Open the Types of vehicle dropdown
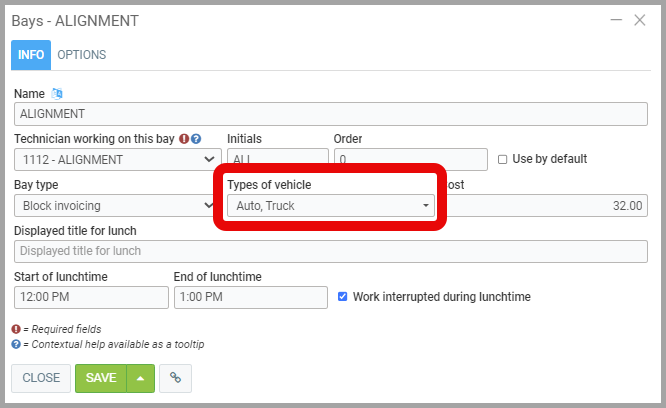 (x=330, y=206)
